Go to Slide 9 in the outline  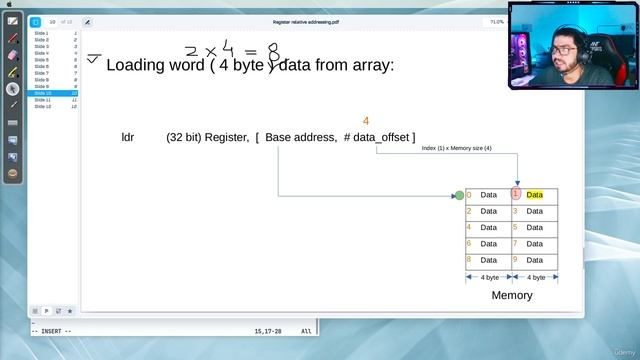(53, 87)
